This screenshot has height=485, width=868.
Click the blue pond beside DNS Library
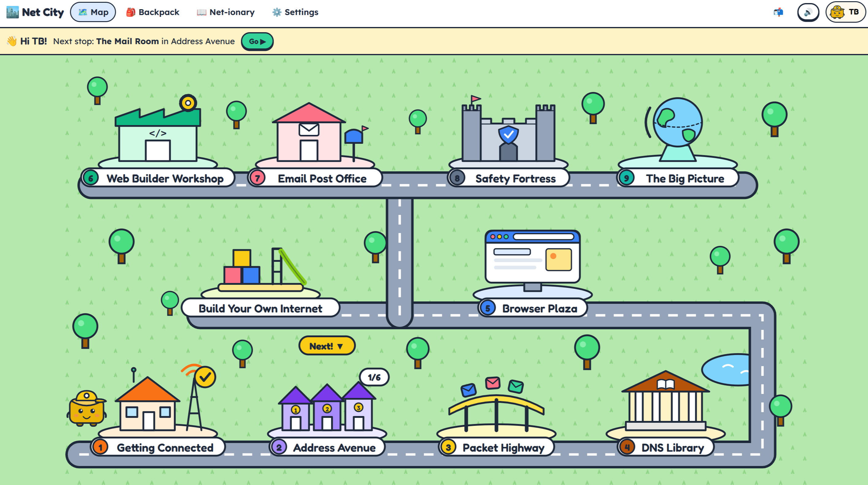726,370
